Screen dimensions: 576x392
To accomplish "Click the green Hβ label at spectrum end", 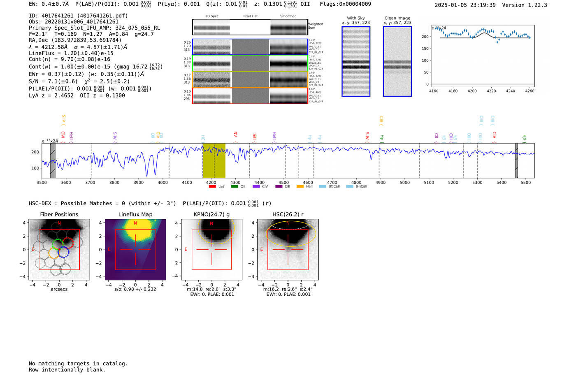I will coord(524,139).
